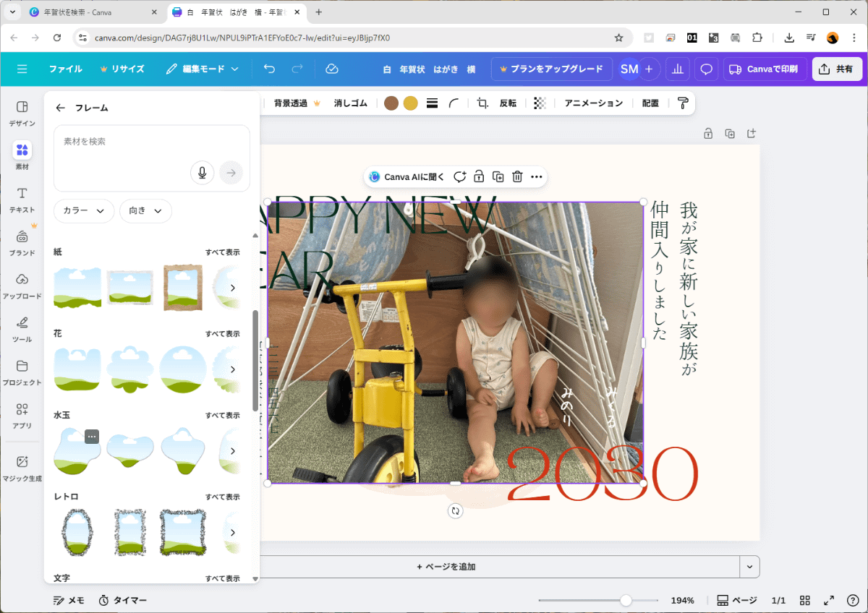Select the yellow color swatch
The image size is (868, 613).
pyautogui.click(x=410, y=103)
